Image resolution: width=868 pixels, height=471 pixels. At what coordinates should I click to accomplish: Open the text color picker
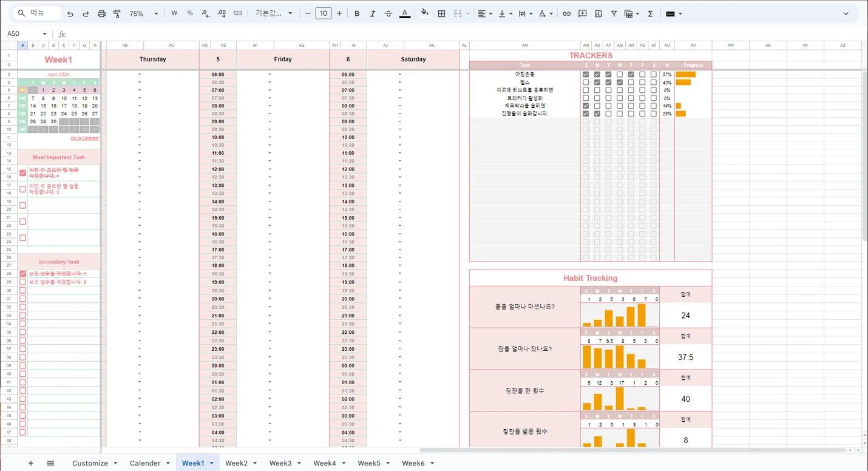405,13
